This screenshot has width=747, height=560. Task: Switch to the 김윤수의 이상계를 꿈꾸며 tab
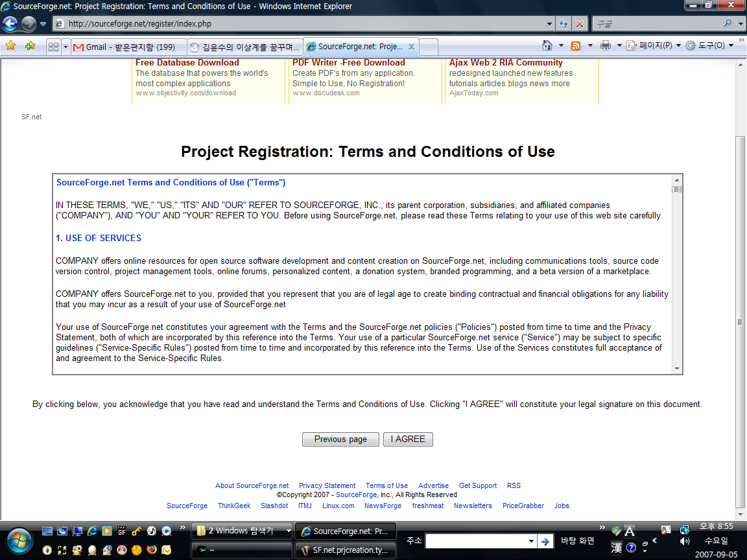click(245, 47)
